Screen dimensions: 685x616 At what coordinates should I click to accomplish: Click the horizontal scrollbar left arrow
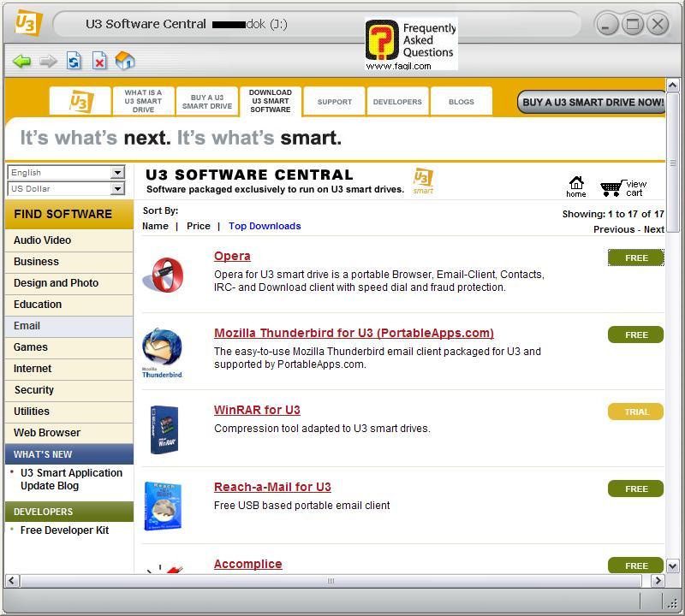coord(12,581)
